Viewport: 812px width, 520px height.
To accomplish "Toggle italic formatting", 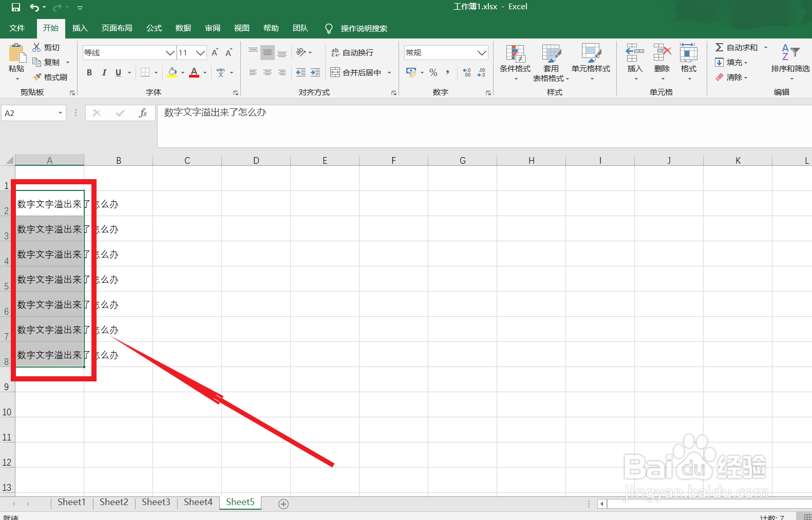I will pyautogui.click(x=104, y=72).
